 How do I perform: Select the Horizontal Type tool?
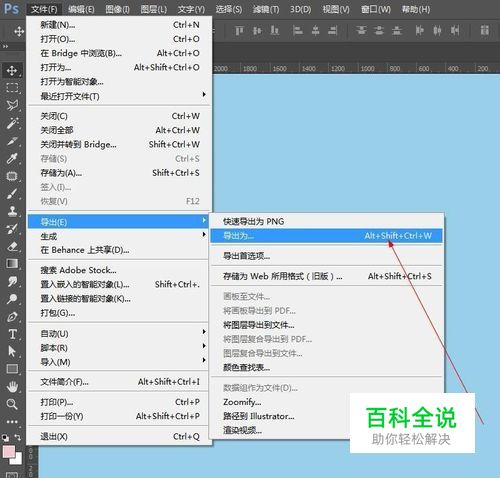[x=12, y=334]
